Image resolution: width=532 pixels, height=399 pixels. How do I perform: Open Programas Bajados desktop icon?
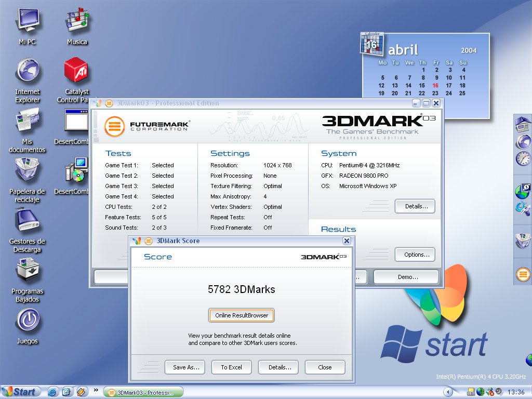(x=27, y=271)
